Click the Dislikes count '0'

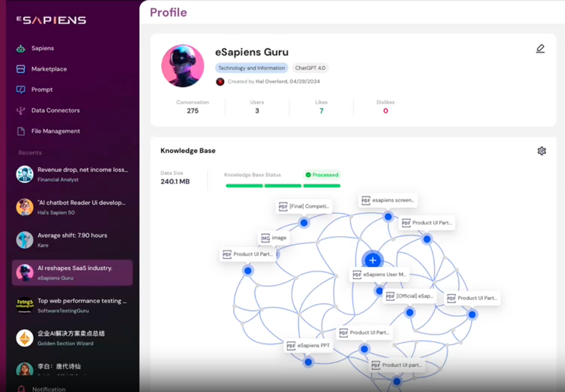click(385, 111)
